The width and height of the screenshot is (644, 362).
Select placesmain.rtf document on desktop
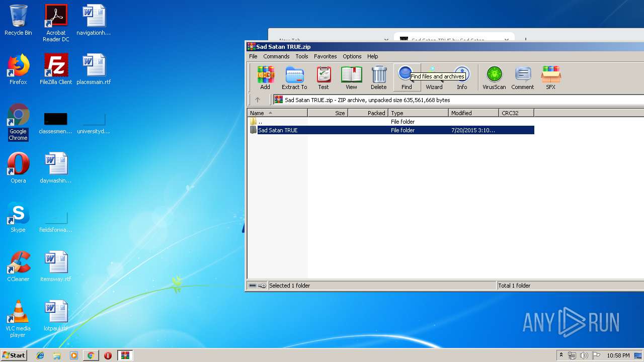pyautogui.click(x=94, y=69)
